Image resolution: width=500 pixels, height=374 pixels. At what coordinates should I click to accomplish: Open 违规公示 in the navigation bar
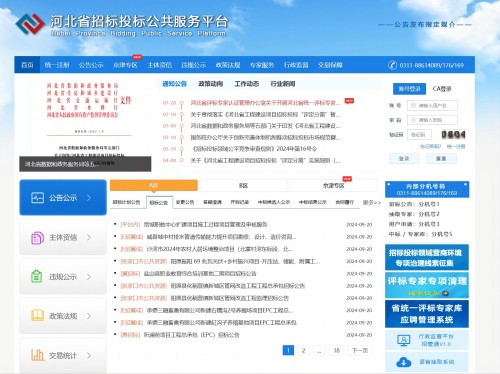pyautogui.click(x=194, y=65)
